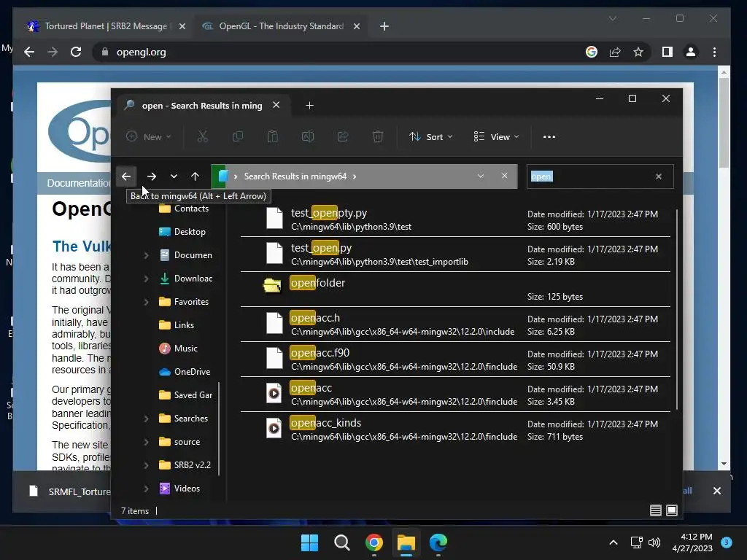This screenshot has width=747, height=560.
Task: Expand the Documents tree item
Action: (146, 255)
